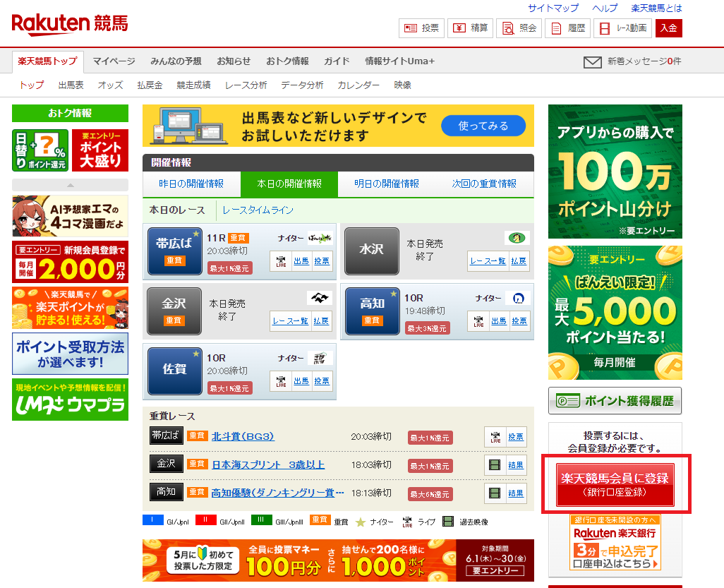The image size is (724, 588).
Task: Open お知らせ tab
Action: 234,61
